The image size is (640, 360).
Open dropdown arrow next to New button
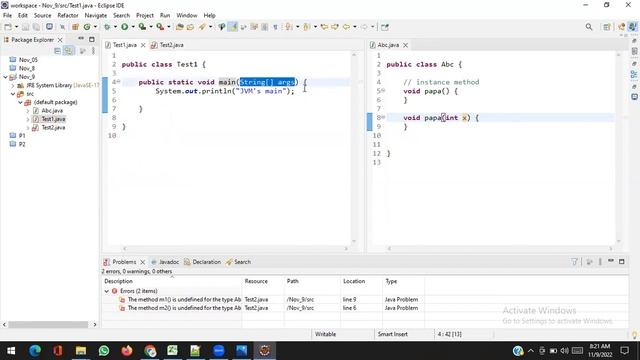coord(16,27)
